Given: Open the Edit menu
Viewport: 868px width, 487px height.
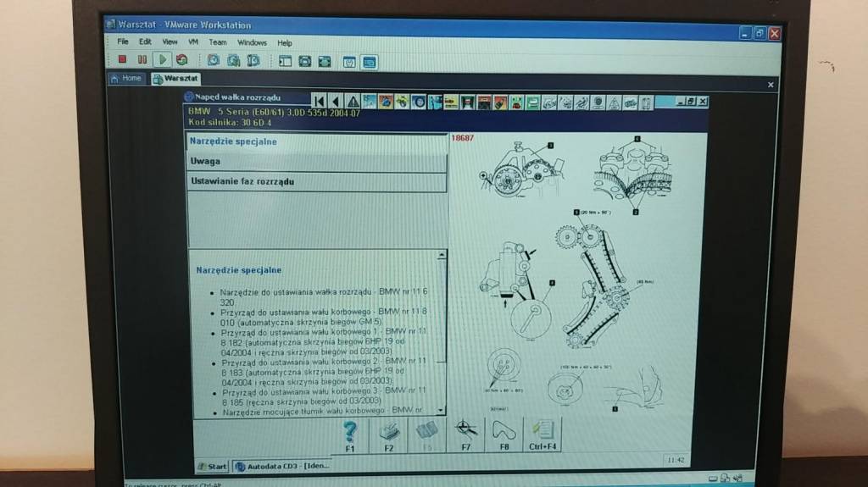Looking at the screenshot, I should pyautogui.click(x=145, y=42).
